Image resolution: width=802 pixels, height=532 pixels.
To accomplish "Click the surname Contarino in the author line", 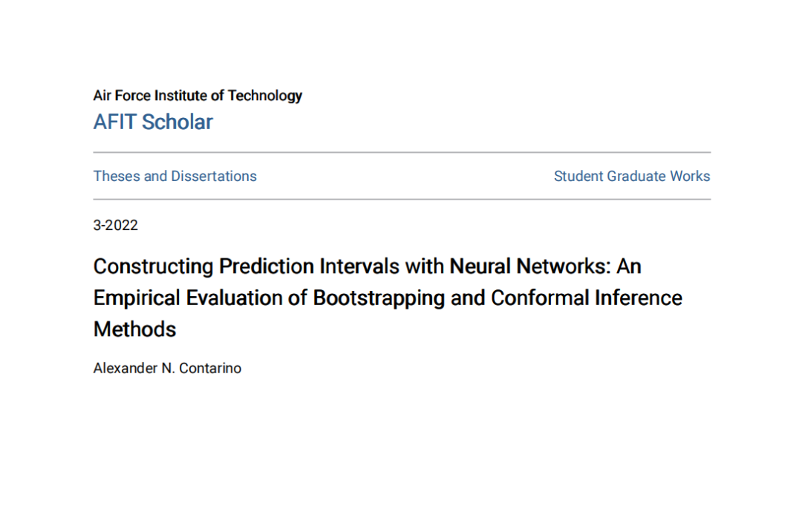I will click(x=210, y=368).
